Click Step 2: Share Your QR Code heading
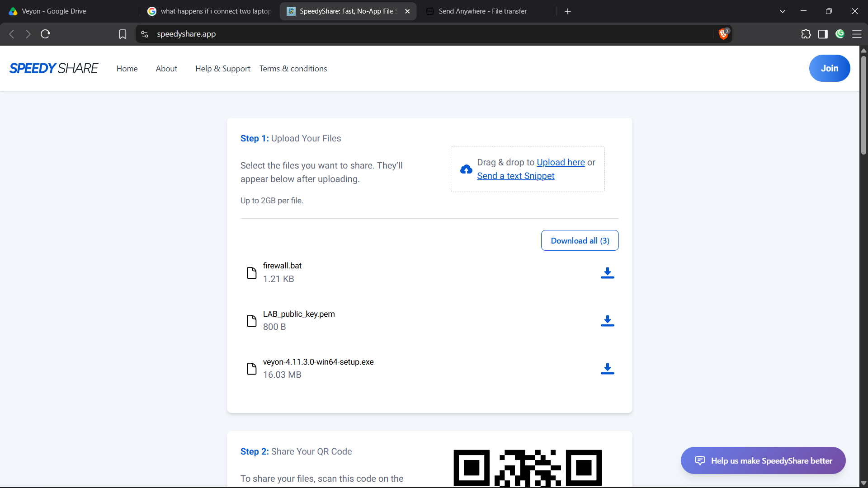This screenshot has height=488, width=868. click(x=296, y=451)
